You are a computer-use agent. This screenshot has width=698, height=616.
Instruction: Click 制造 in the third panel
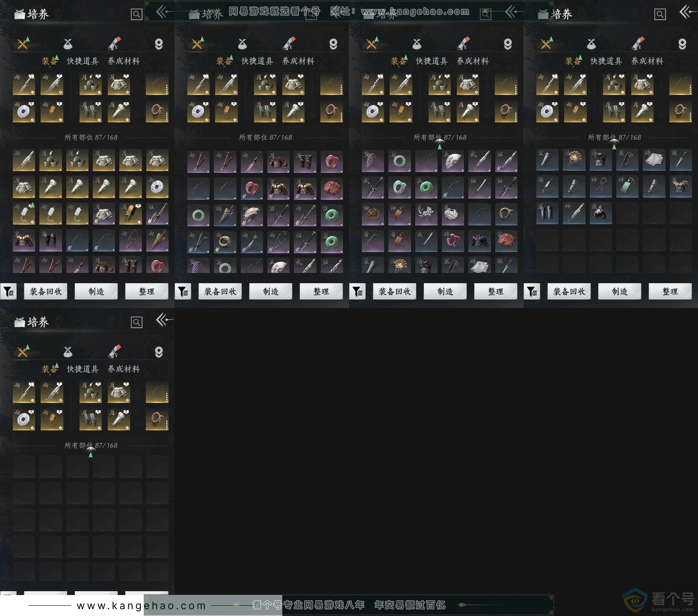click(445, 291)
